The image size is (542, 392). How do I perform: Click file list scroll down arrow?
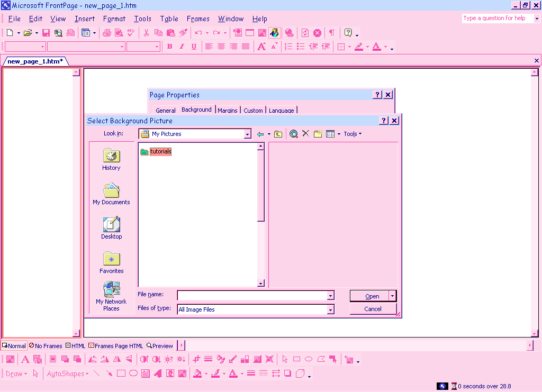[261, 283]
